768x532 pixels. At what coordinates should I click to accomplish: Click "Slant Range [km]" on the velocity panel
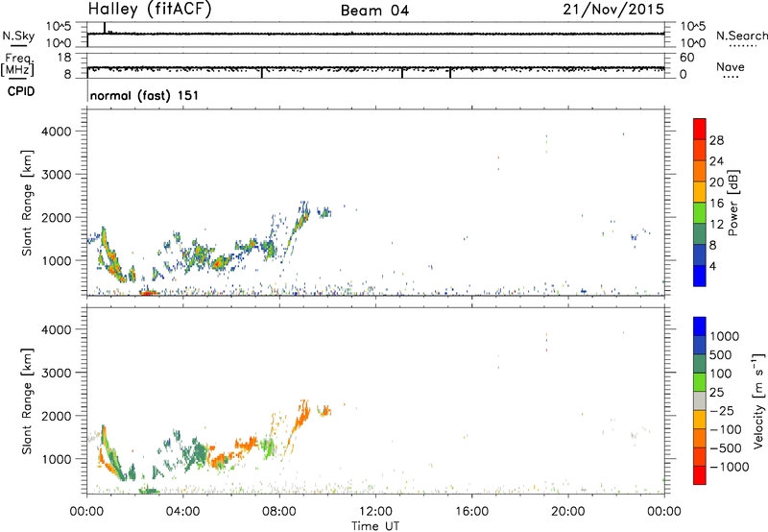(27, 401)
